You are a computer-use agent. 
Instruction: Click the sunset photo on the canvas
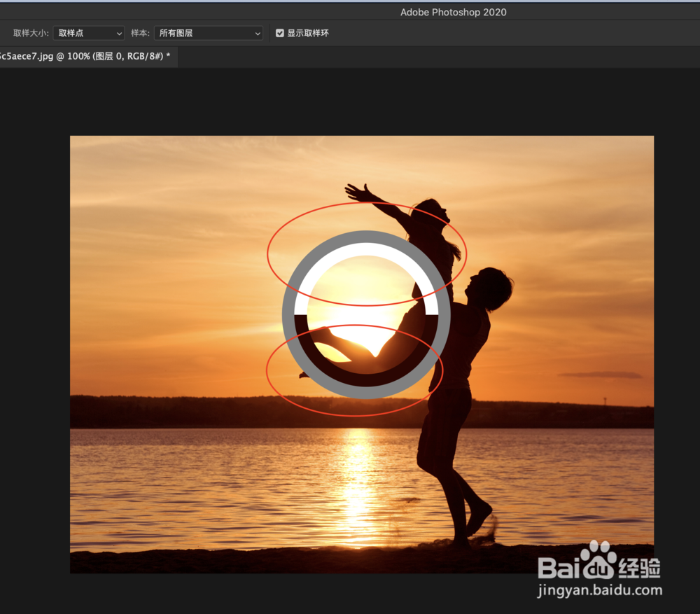(362, 354)
